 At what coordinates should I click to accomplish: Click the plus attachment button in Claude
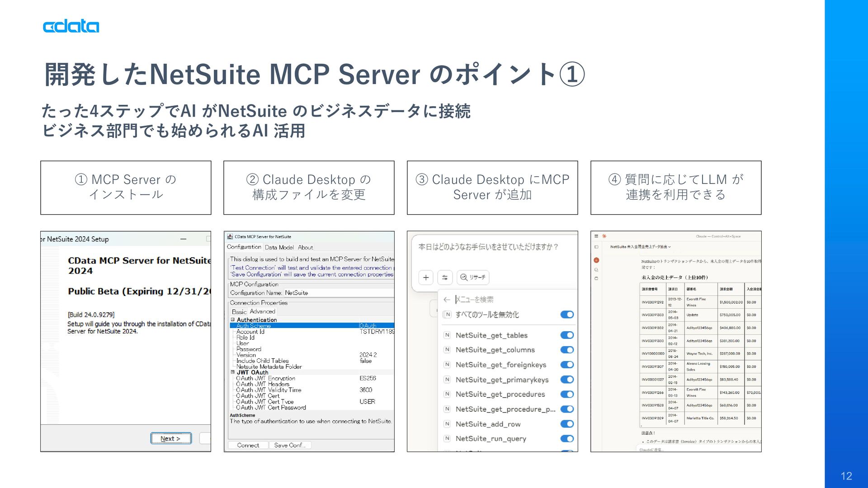426,277
